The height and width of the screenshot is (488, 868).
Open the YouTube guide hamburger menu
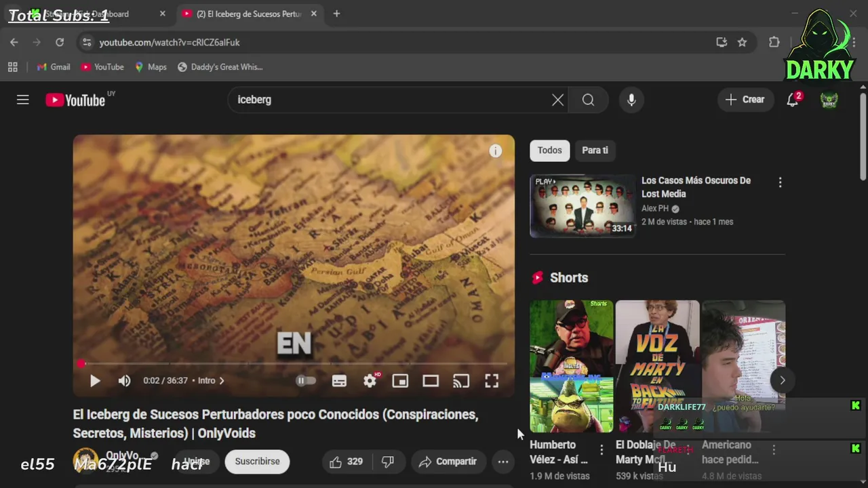point(23,100)
